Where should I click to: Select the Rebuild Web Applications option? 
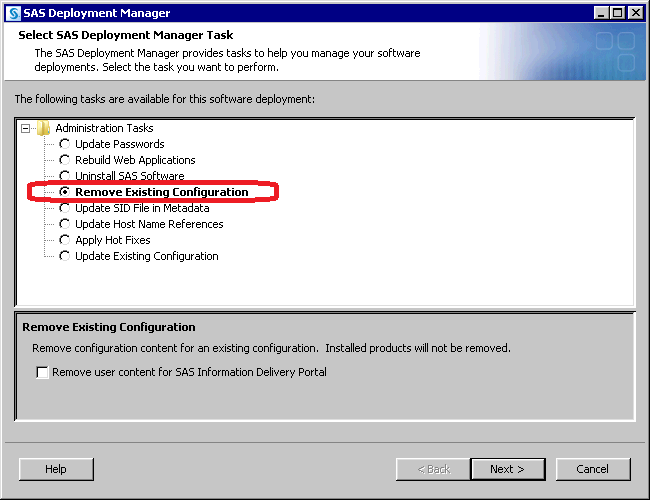point(65,160)
